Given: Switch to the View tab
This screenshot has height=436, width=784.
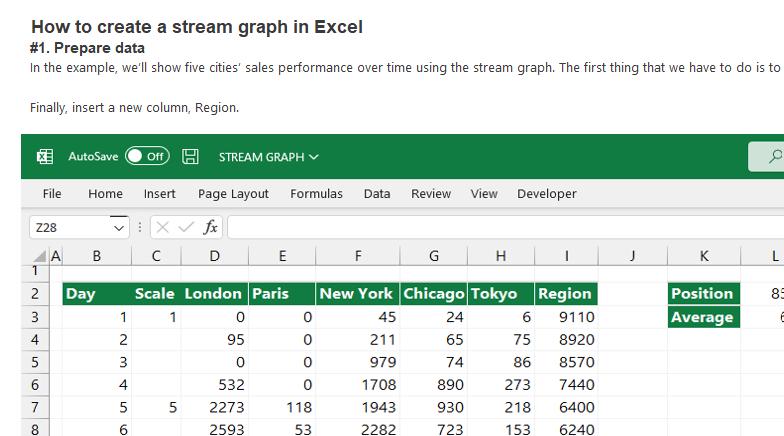Looking at the screenshot, I should 484,194.
